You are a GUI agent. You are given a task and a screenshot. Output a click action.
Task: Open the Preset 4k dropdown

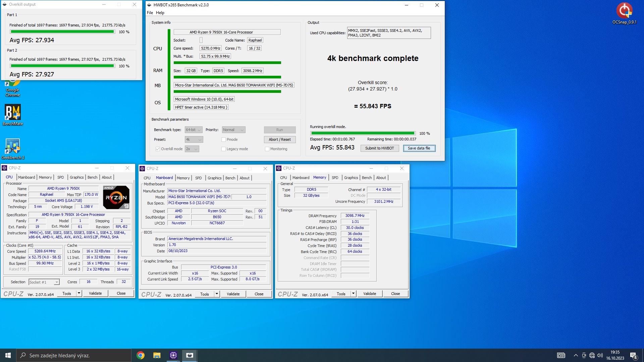click(x=194, y=139)
